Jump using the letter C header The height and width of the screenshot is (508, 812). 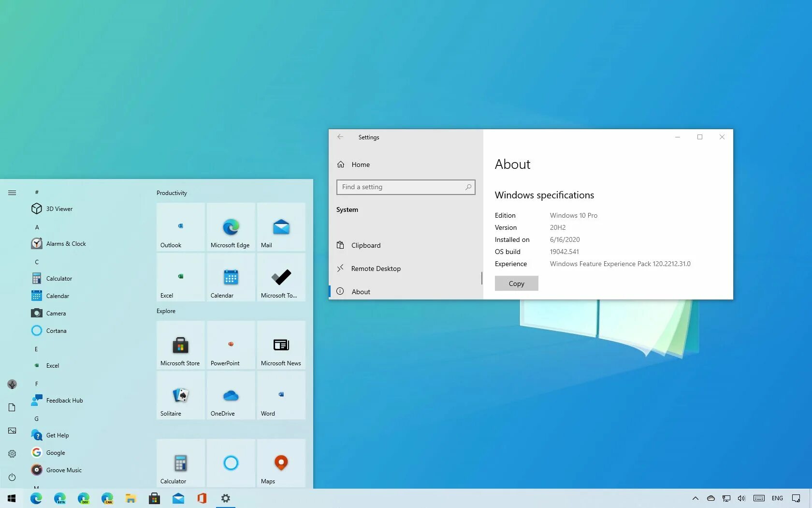[x=37, y=262]
